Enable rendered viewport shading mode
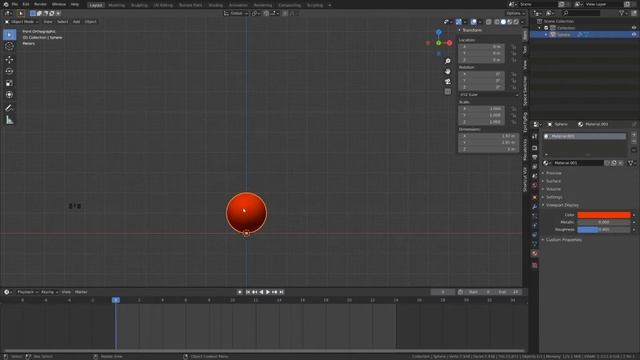The image size is (640, 360). click(516, 22)
